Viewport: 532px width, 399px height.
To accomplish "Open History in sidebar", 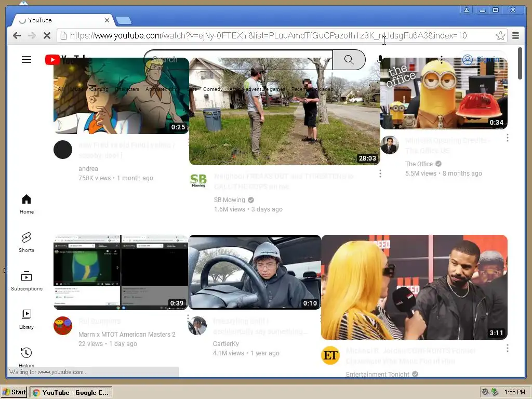I will [x=26, y=357].
